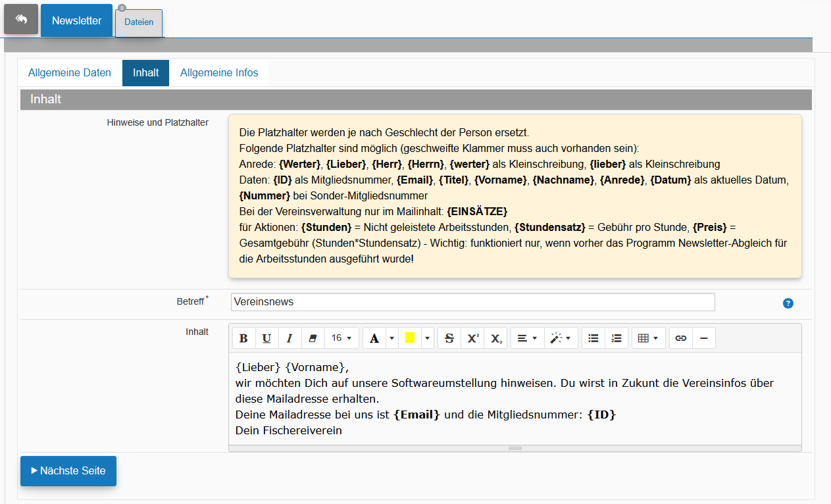Open the help icon next to Betreff
Screen dimensions: 831x504
(x=788, y=303)
